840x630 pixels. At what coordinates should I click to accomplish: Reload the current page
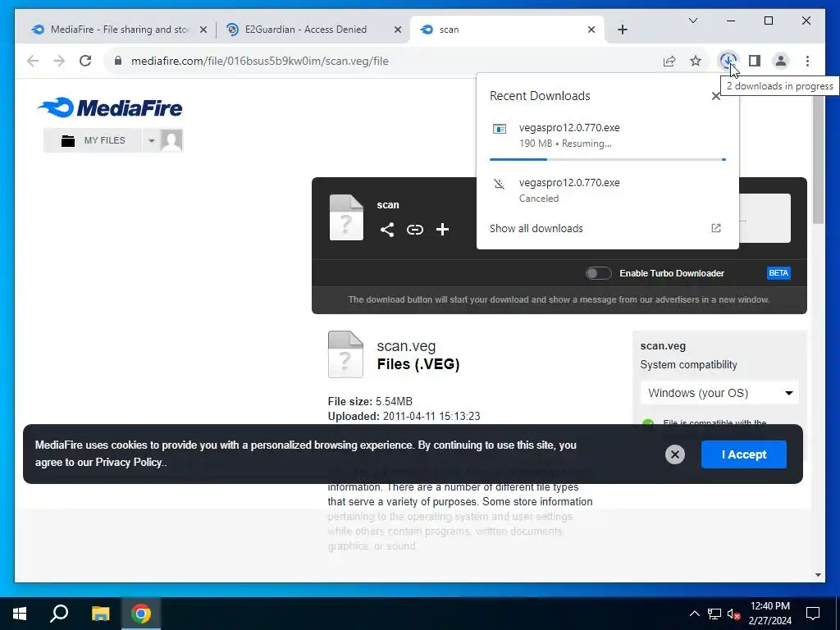tap(85, 61)
